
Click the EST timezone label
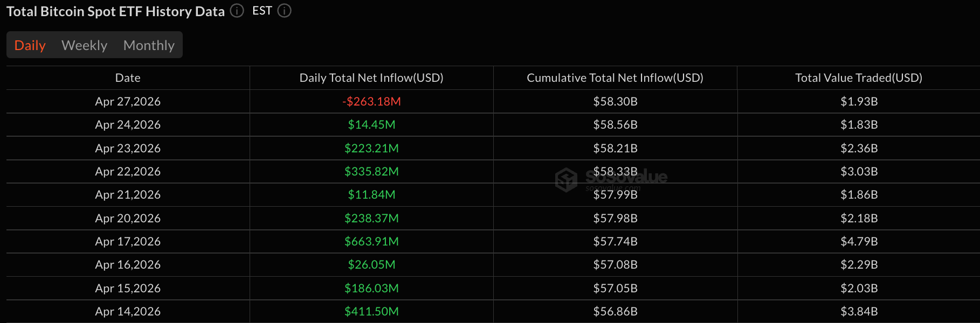click(x=261, y=11)
